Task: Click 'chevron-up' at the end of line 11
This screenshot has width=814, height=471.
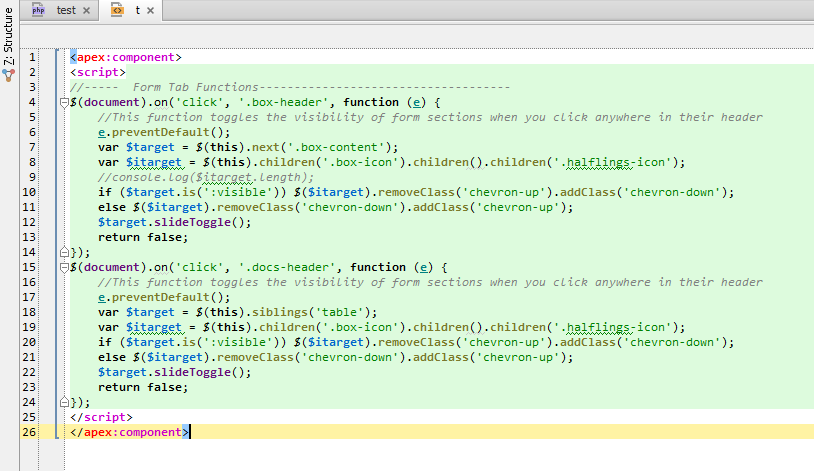Action: [x=518, y=208]
